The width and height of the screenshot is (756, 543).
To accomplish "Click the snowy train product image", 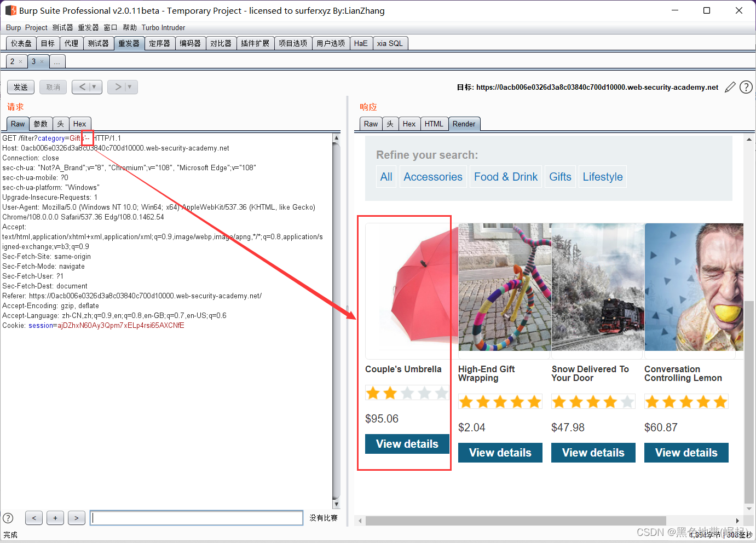I will pos(598,287).
